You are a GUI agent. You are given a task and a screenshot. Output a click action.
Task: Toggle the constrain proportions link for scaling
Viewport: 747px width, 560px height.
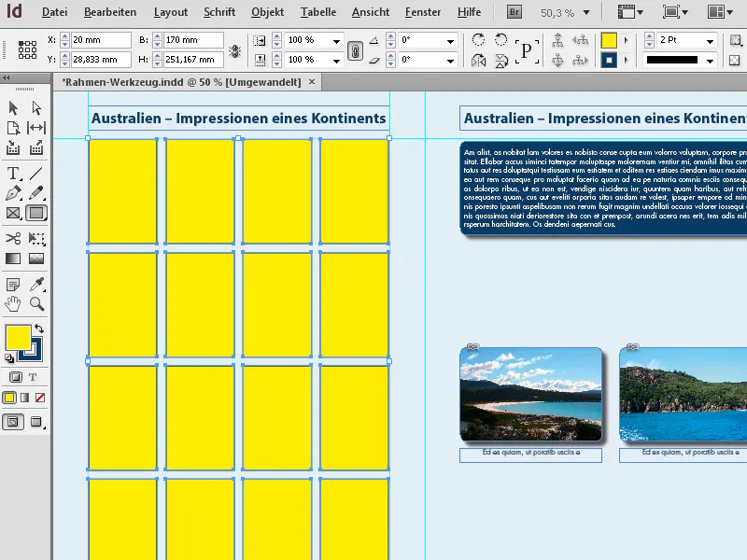[x=355, y=51]
